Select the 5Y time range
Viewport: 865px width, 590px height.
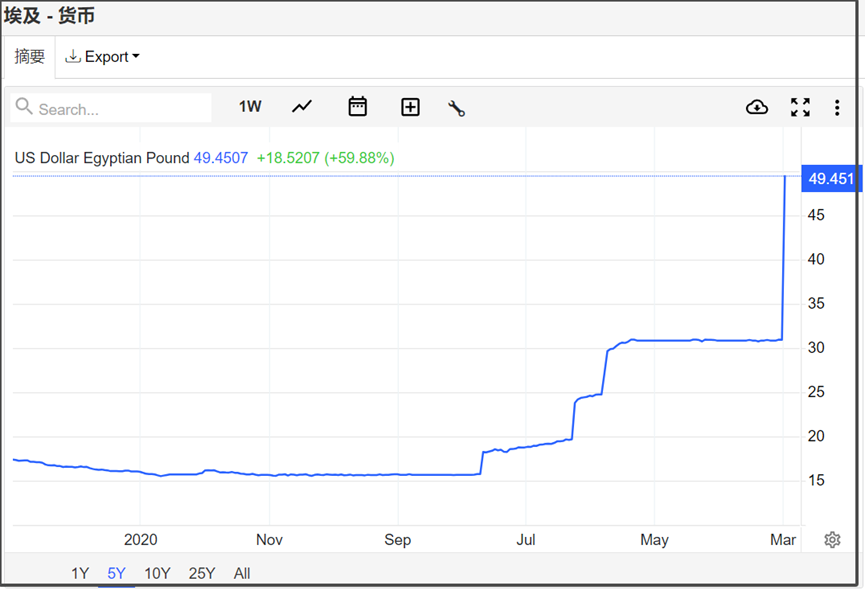coord(117,573)
